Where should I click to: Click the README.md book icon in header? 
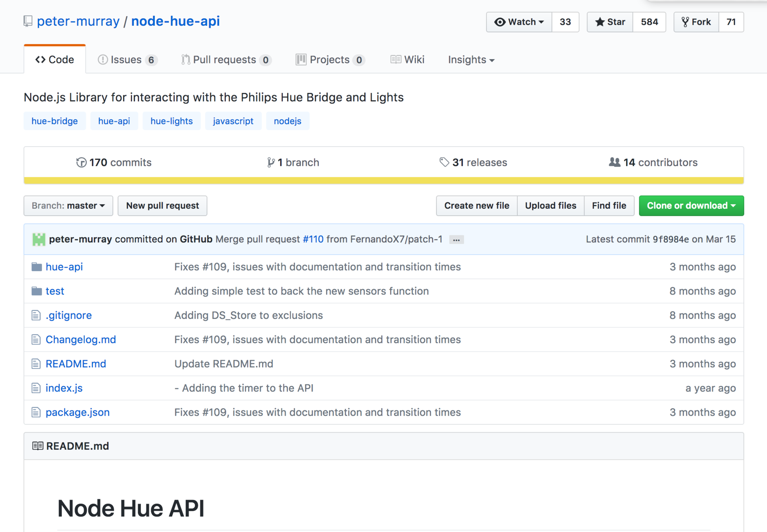click(x=37, y=446)
